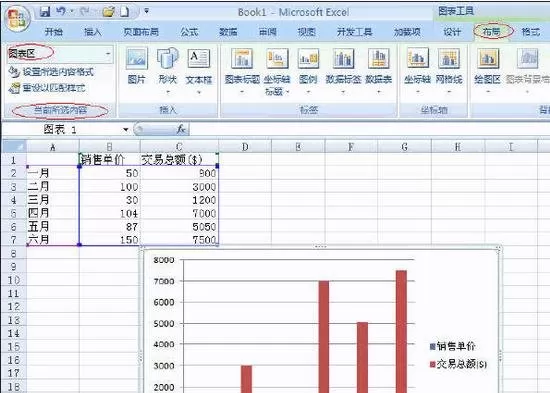Open the 文本框 dropdown arrow

point(199,92)
